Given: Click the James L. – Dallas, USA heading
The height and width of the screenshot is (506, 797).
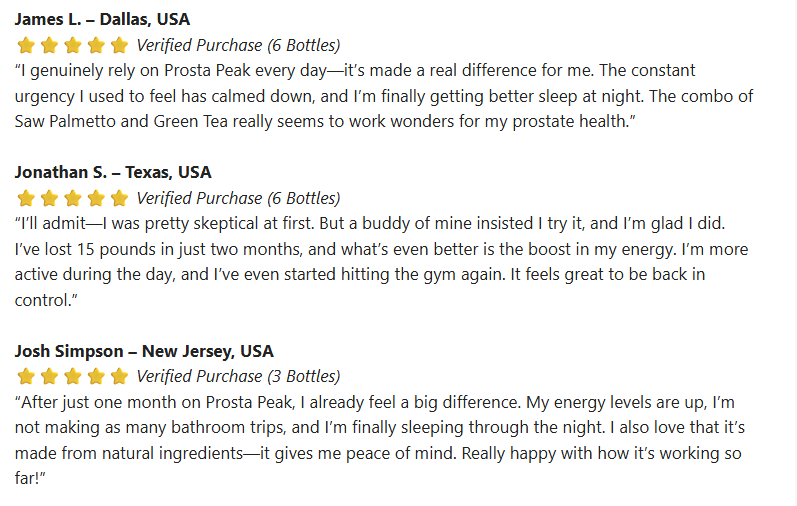Looking at the screenshot, I should [102, 19].
